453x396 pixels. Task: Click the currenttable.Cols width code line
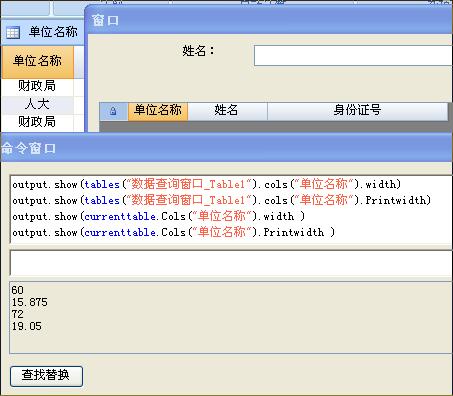pyautogui.click(x=159, y=216)
